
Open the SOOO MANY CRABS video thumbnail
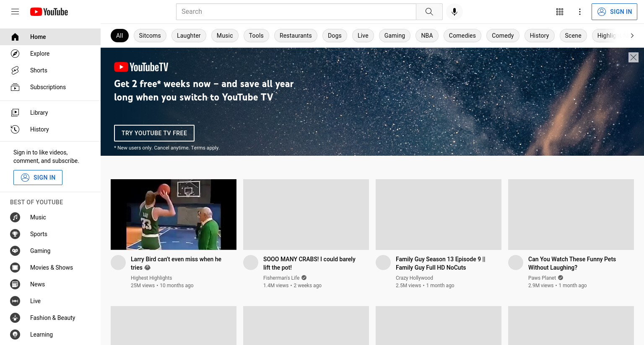click(306, 214)
